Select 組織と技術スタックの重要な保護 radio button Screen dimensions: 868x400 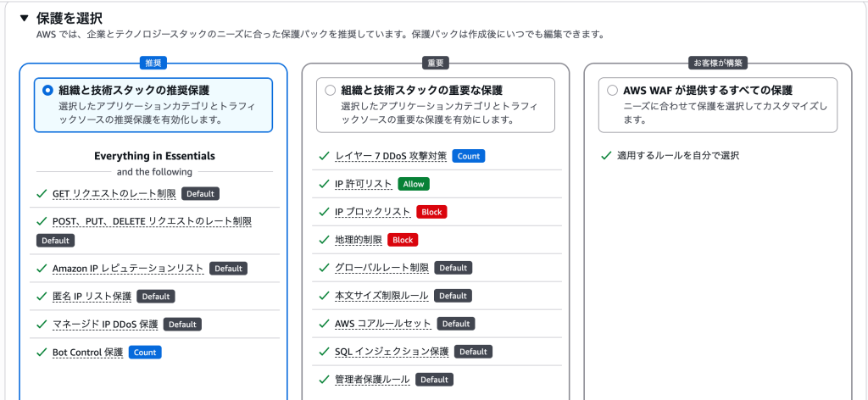(x=330, y=90)
